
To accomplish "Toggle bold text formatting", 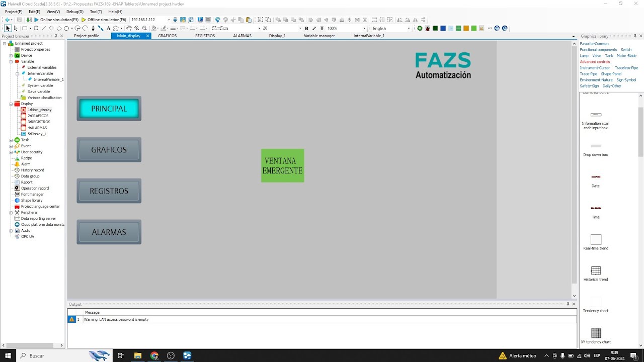I will [x=306, y=28].
